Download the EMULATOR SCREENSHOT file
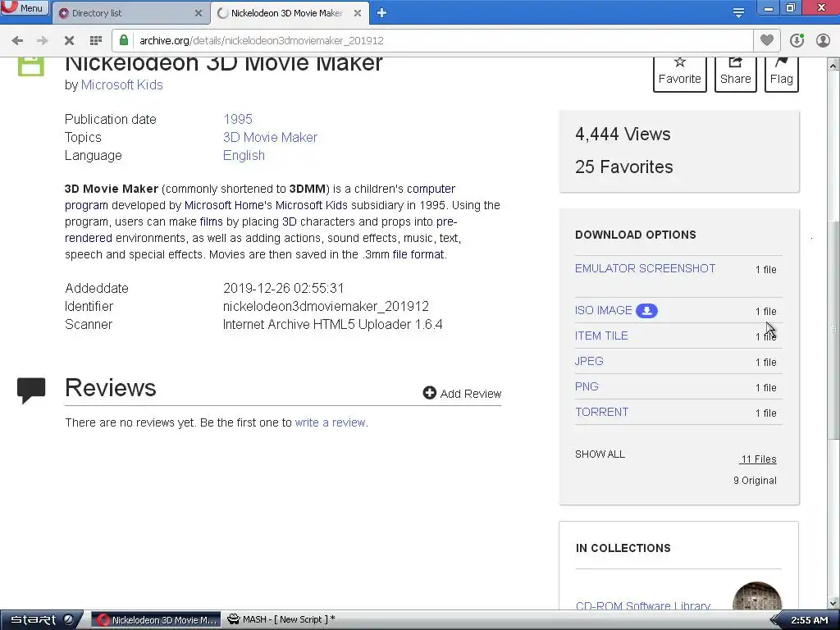 click(x=645, y=268)
